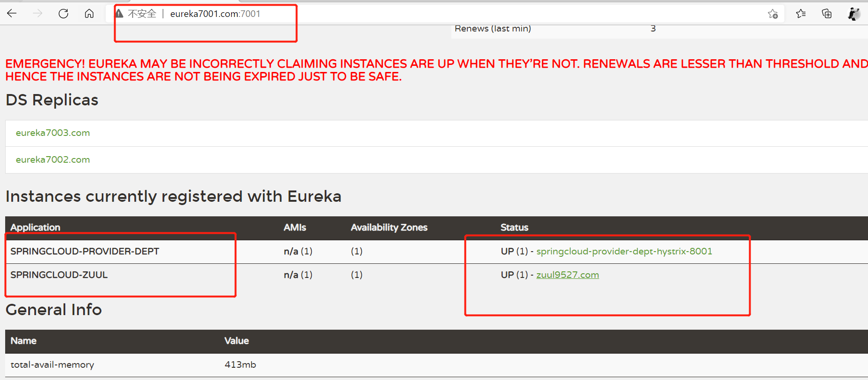Click the Status column header
Image resolution: width=868 pixels, height=380 pixels.
tap(514, 228)
